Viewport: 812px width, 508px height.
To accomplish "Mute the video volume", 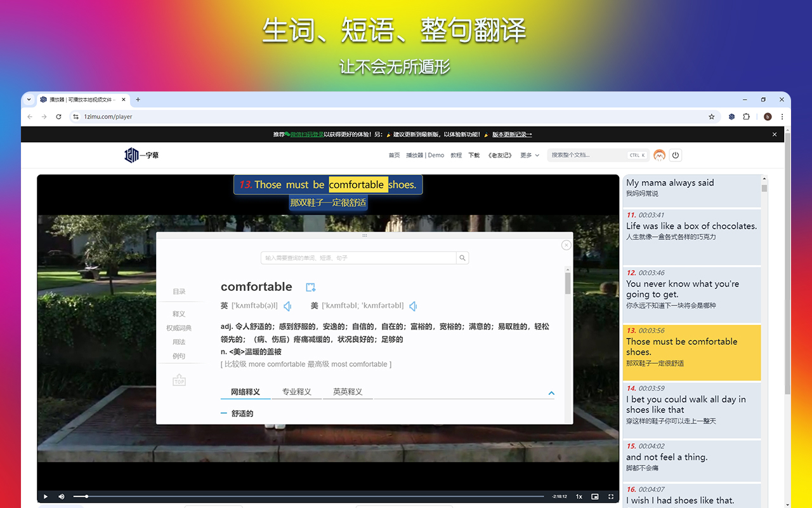I will [x=61, y=496].
